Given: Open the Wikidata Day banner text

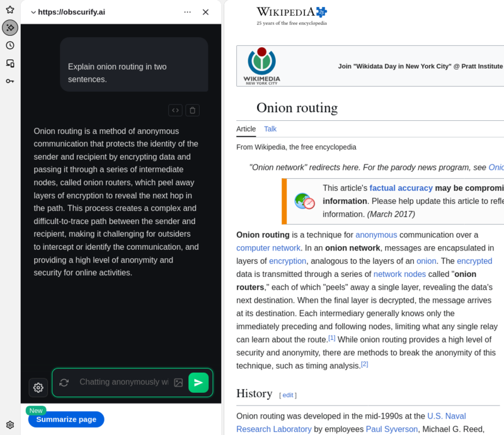Looking at the screenshot, I should click(x=420, y=66).
